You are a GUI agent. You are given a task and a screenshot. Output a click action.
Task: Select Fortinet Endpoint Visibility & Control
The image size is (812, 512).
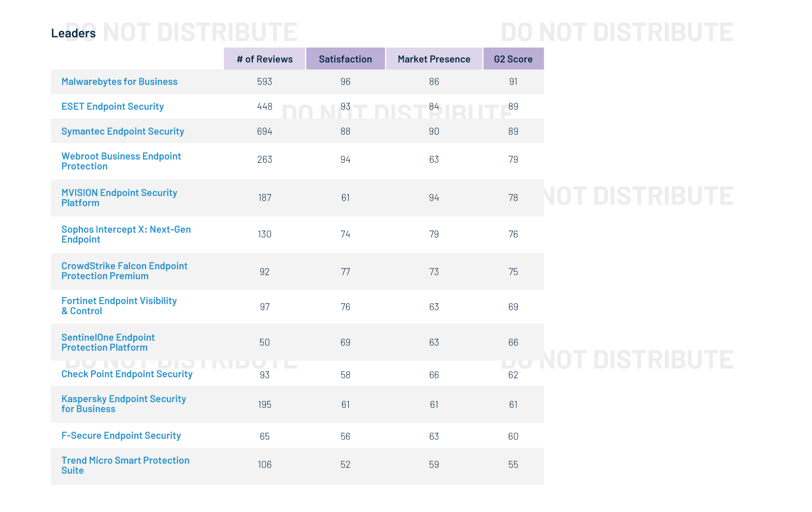[x=119, y=306]
